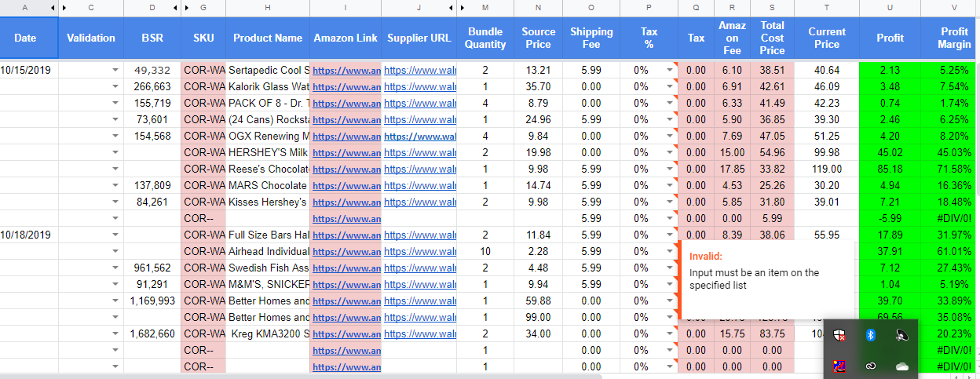This screenshot has height=379, width=980.
Task: Open Amazon link for Sertapedic Cool product
Action: point(346,70)
